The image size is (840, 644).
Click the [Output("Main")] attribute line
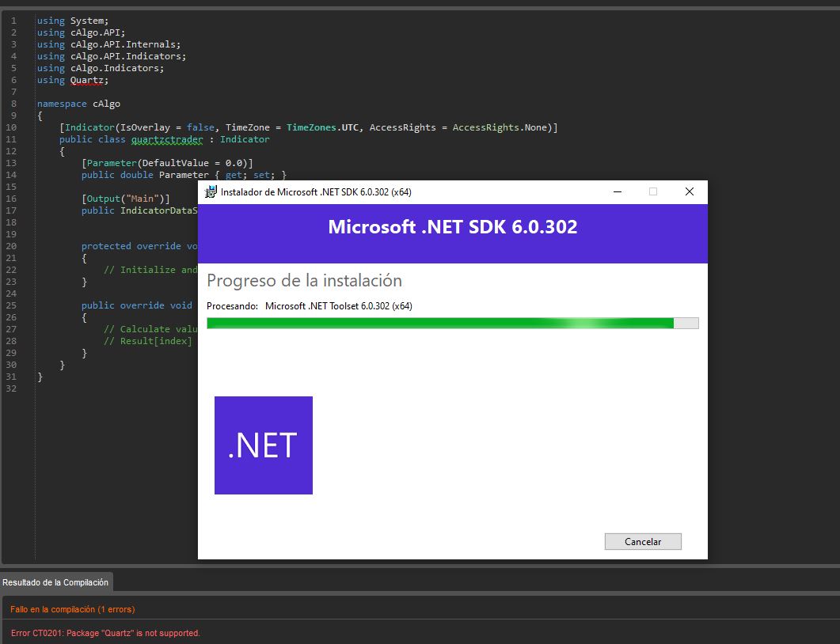click(126, 199)
